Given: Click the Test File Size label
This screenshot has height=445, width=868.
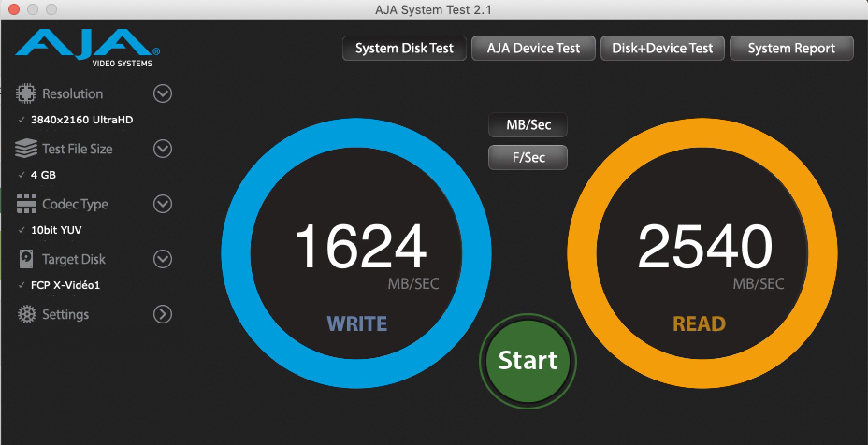Looking at the screenshot, I should (77, 149).
